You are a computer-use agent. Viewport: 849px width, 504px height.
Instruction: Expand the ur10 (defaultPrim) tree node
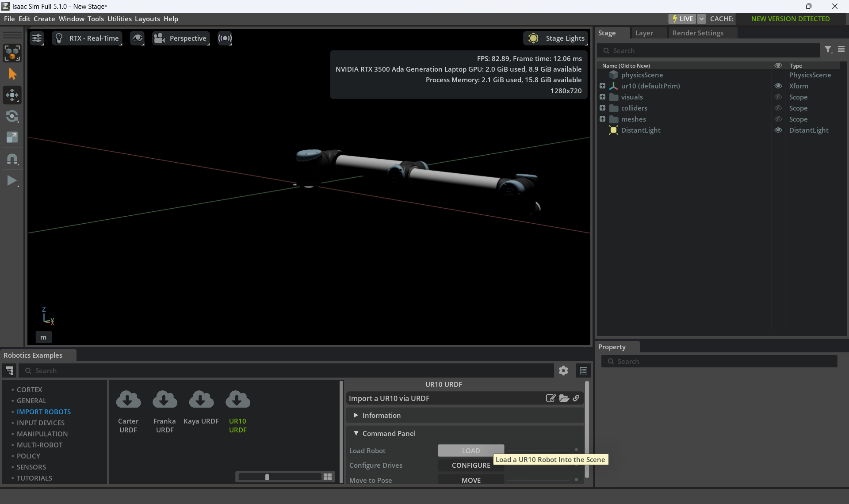point(602,86)
